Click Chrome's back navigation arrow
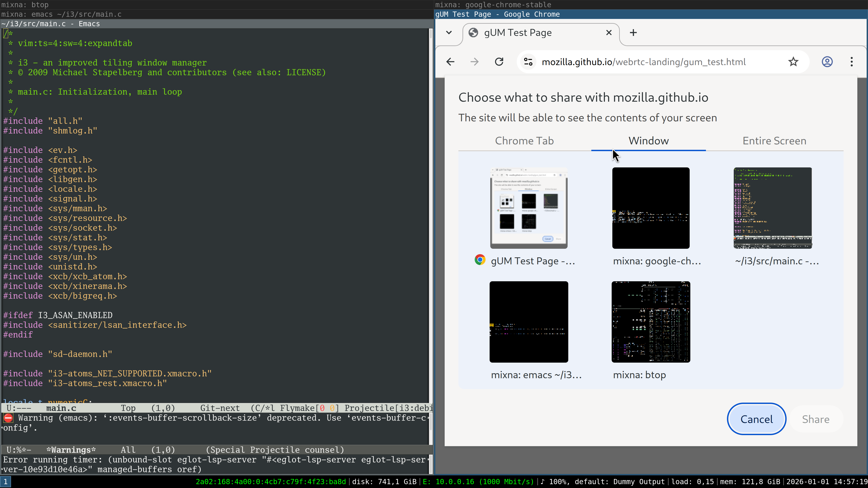The height and width of the screenshot is (488, 868). [x=450, y=62]
